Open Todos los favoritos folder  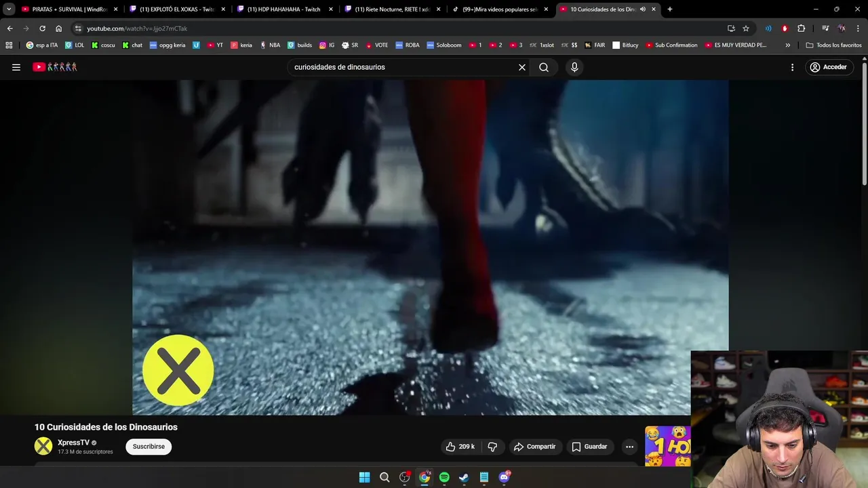click(x=833, y=45)
